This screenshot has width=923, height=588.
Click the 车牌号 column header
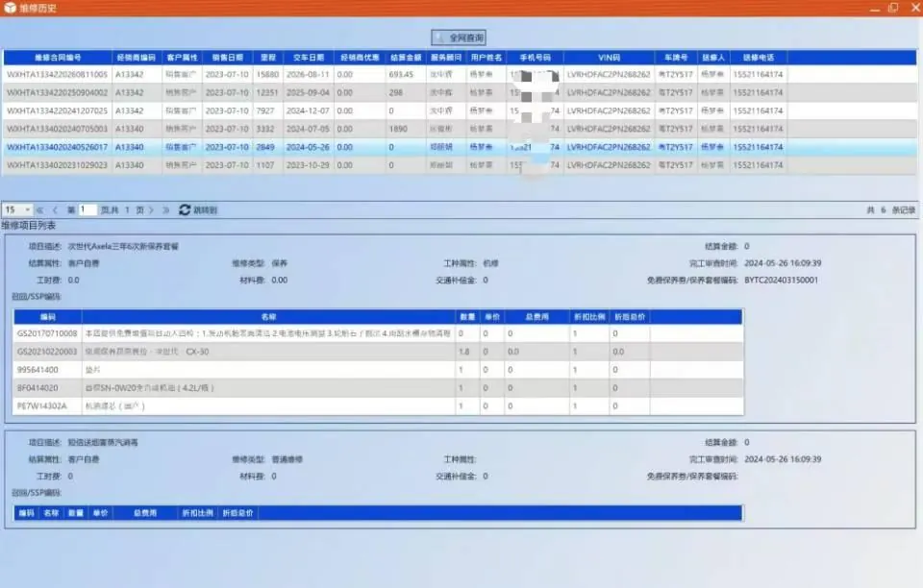pyautogui.click(x=676, y=58)
